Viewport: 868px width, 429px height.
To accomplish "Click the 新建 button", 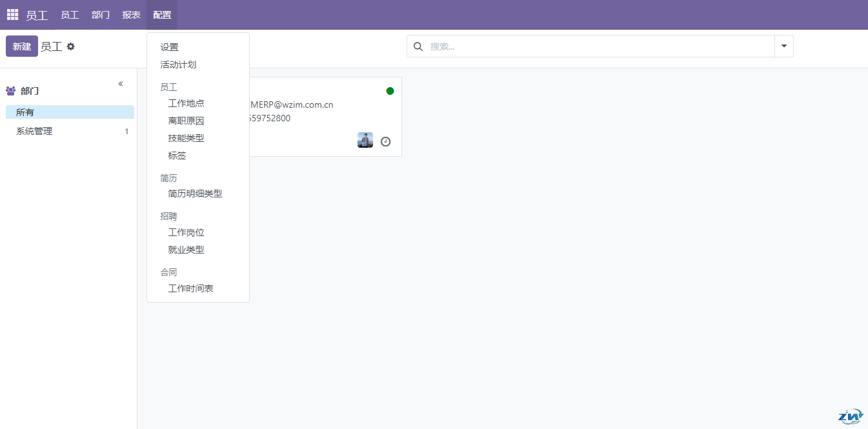I will (22, 46).
